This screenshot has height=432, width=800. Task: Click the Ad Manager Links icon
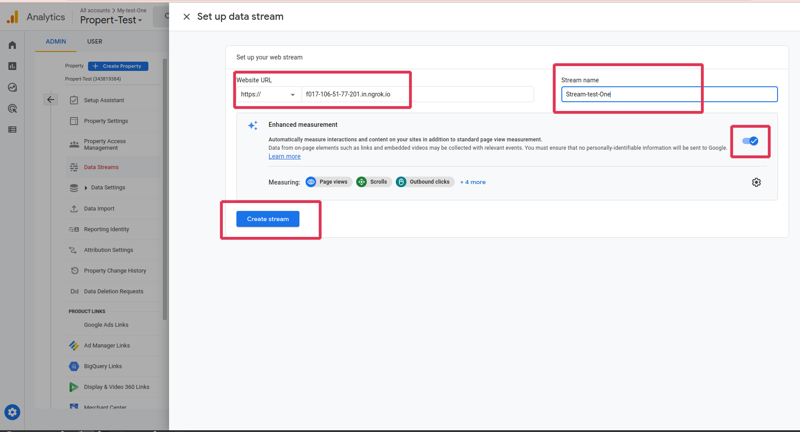tap(74, 346)
